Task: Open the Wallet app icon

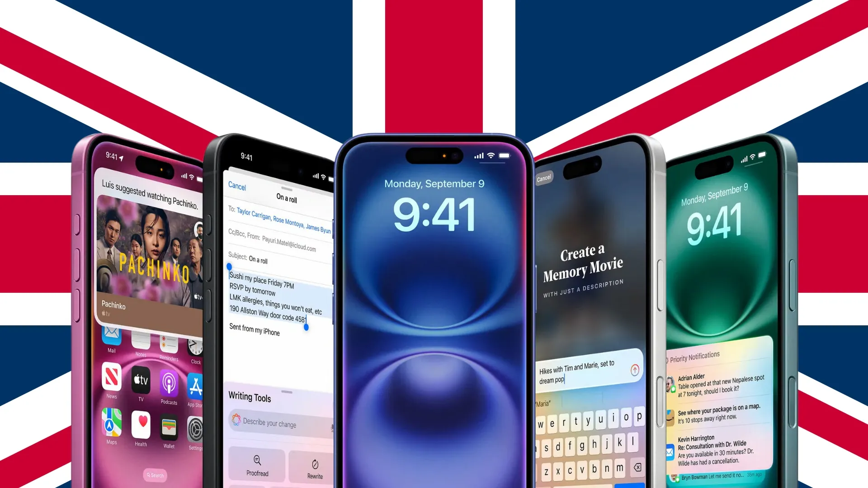Action: click(168, 428)
